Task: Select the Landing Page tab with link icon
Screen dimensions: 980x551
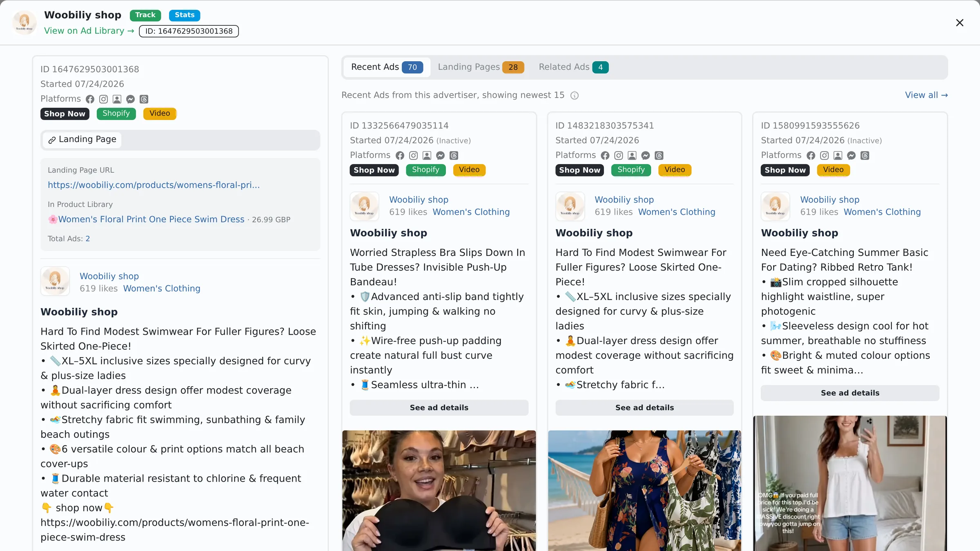Action: (82, 140)
